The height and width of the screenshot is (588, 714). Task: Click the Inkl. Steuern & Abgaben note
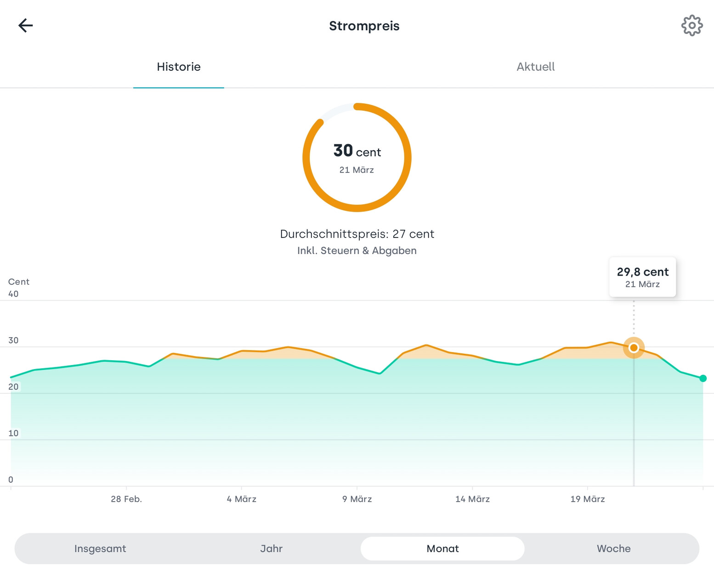[x=357, y=251]
